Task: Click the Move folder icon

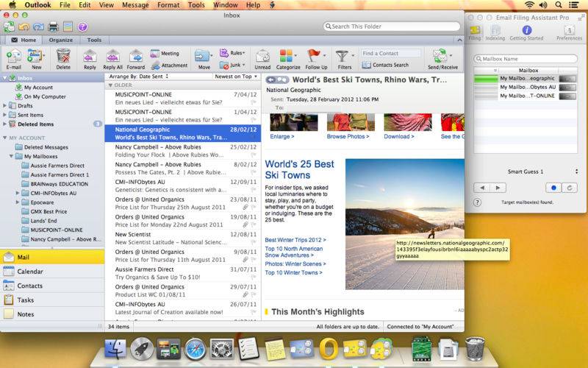Action: point(203,57)
